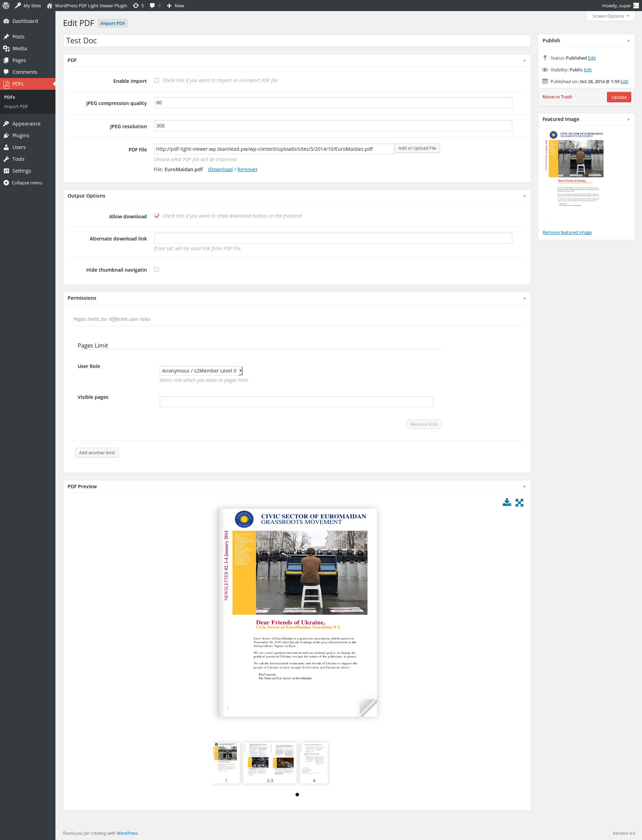The width and height of the screenshot is (642, 840).
Task: Collapse the PDF Preview metabox
Action: pyautogui.click(x=524, y=487)
